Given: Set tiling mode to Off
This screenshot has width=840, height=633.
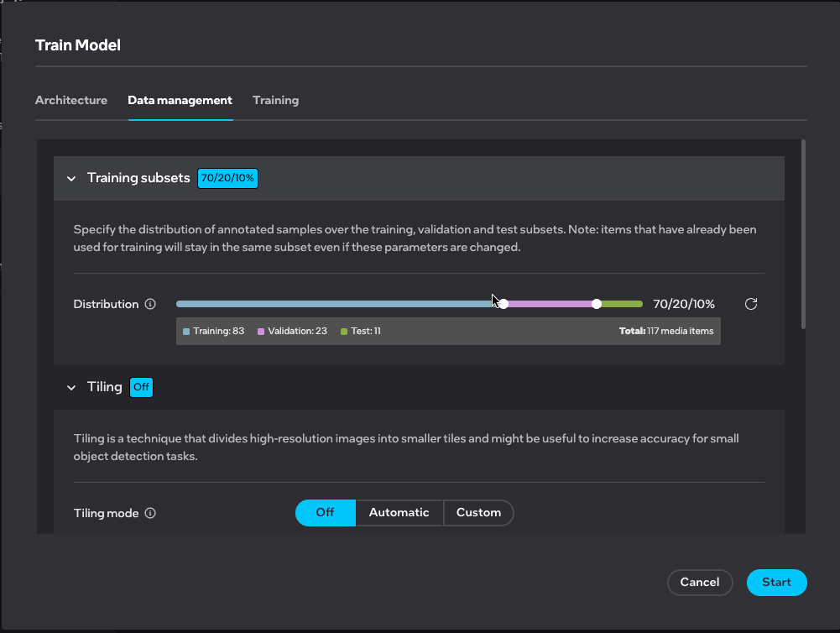Looking at the screenshot, I should pos(325,513).
